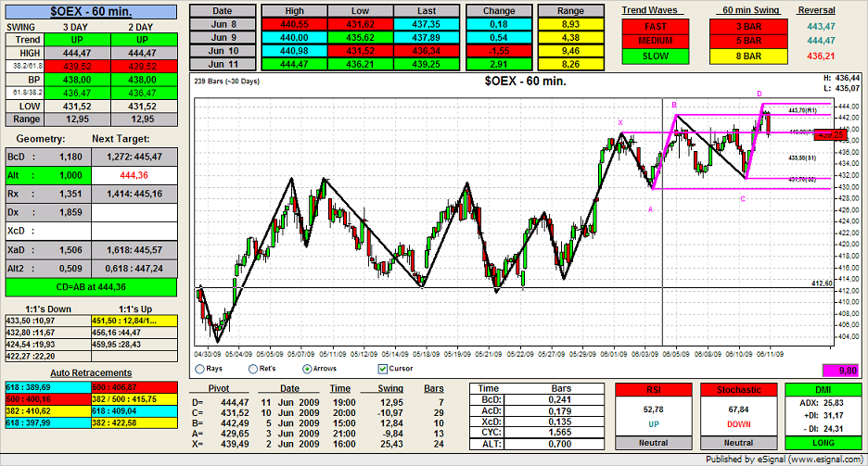Toggle the Cursor checkbox

(x=382, y=368)
